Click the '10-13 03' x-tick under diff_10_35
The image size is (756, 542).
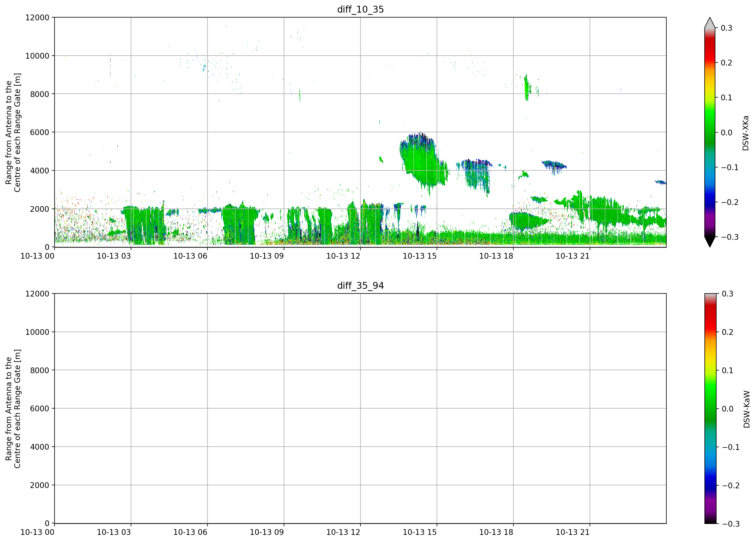point(114,256)
